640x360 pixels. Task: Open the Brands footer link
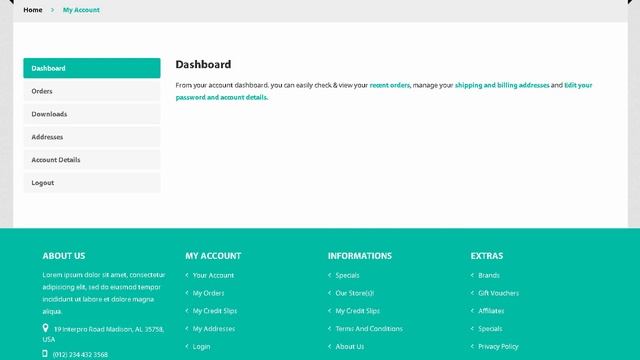(489, 276)
